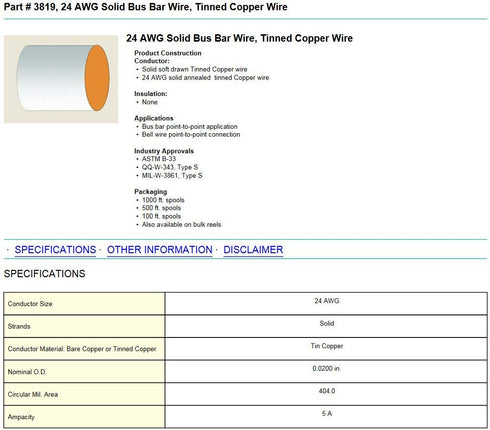Click the 'Packaging' label
This screenshot has width=490, height=430.
[151, 192]
